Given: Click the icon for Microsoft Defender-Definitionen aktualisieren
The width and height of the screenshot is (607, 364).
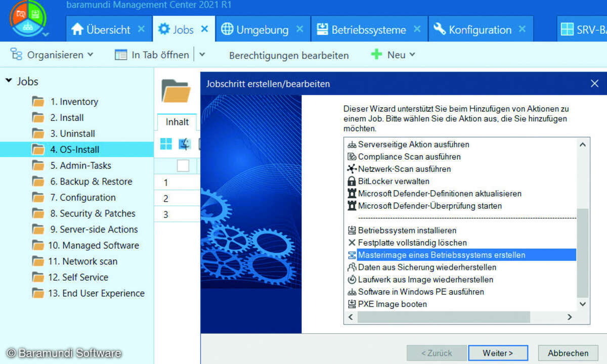Looking at the screenshot, I should (352, 194).
